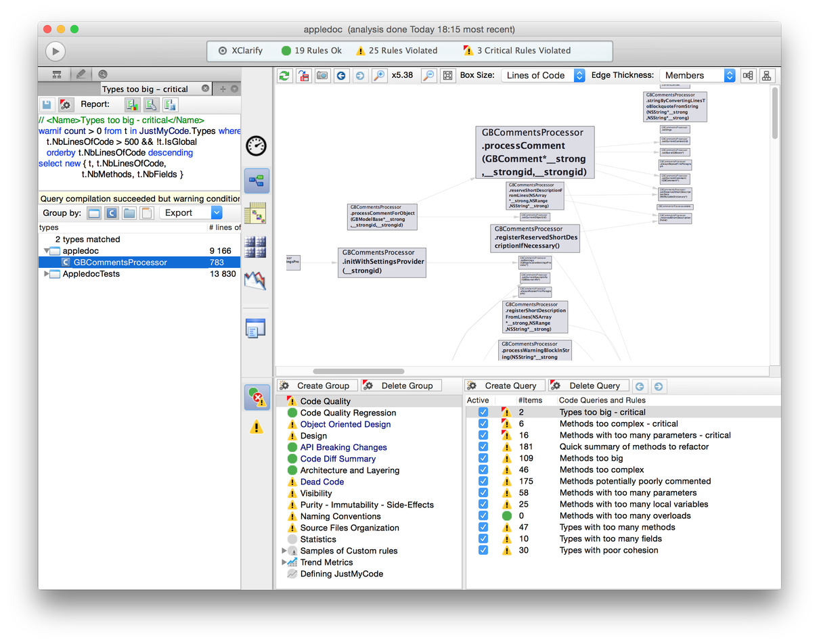The width and height of the screenshot is (819, 644).
Task: Take graph snapshot with camera icon
Action: (x=323, y=76)
